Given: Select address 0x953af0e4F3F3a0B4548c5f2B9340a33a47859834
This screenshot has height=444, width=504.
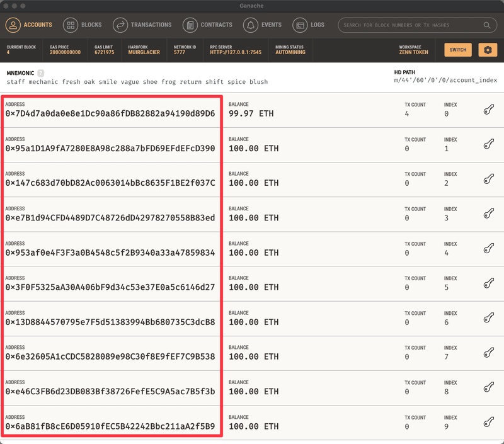Looking at the screenshot, I should click(110, 253).
